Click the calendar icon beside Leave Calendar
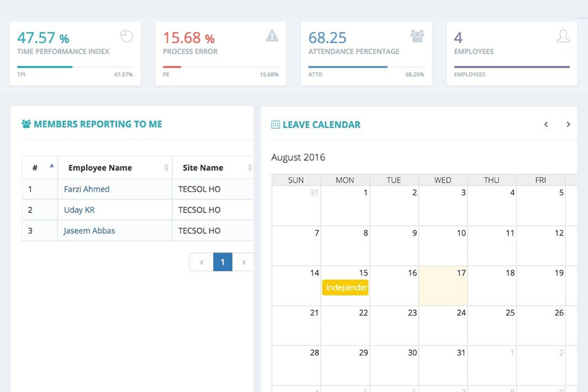The image size is (588, 392). (x=275, y=124)
